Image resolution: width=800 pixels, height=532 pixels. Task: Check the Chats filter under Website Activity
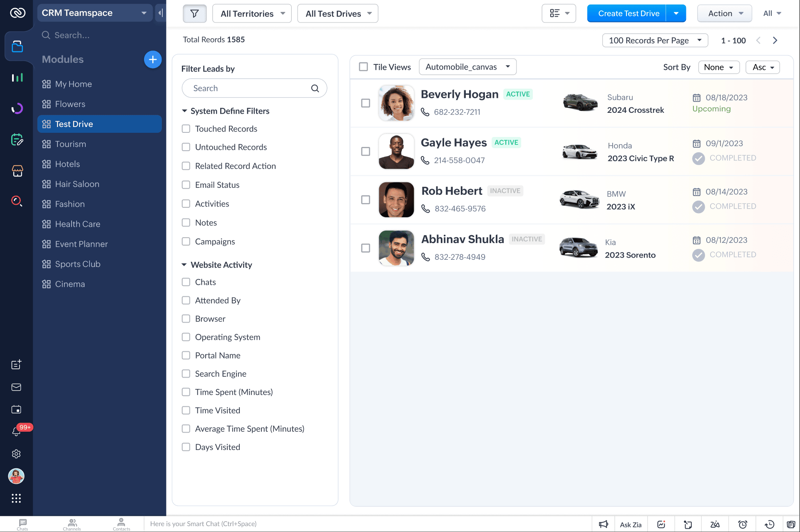point(186,282)
